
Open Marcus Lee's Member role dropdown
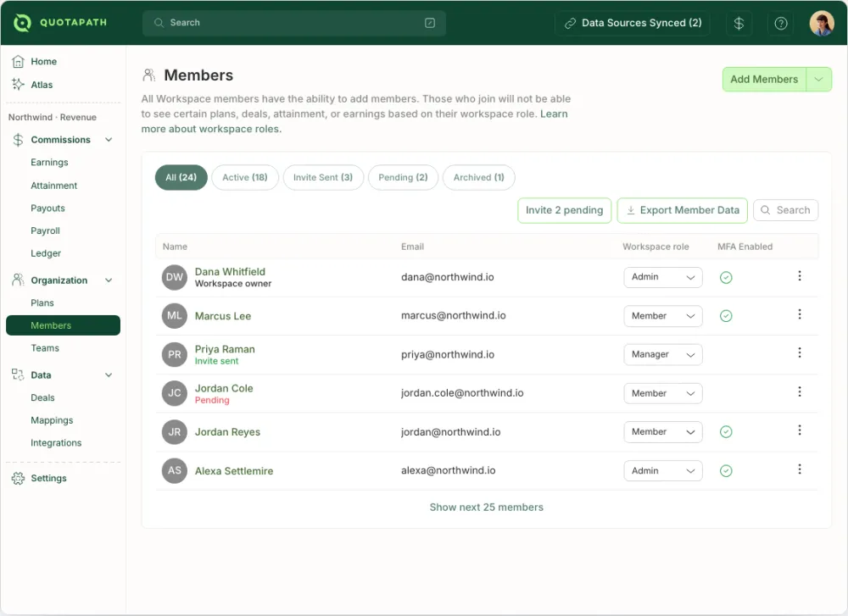tap(662, 316)
